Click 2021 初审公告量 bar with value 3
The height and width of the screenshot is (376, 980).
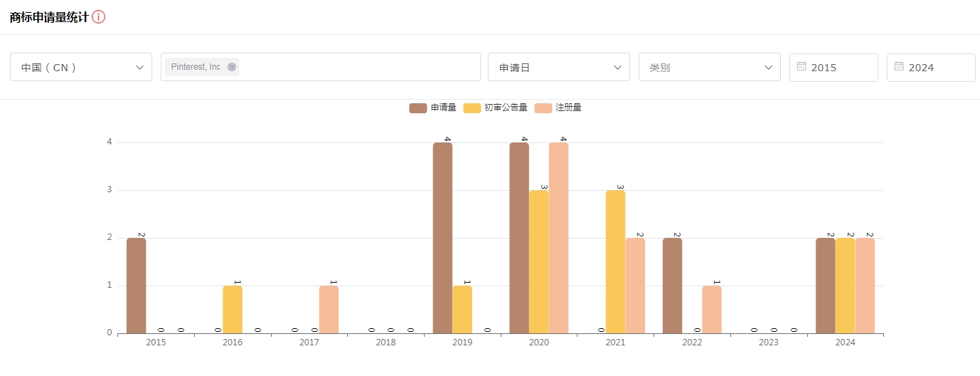click(x=615, y=261)
